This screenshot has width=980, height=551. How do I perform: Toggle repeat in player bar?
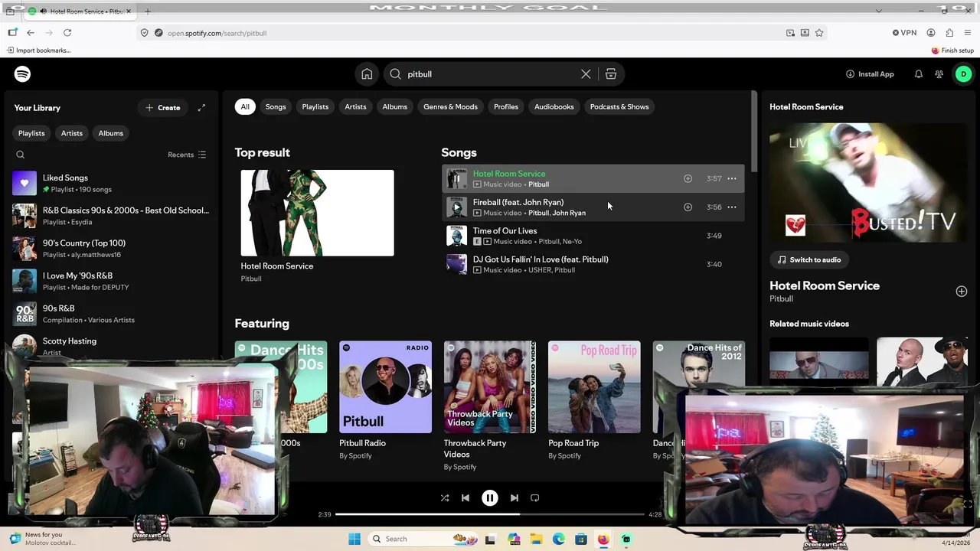click(535, 498)
